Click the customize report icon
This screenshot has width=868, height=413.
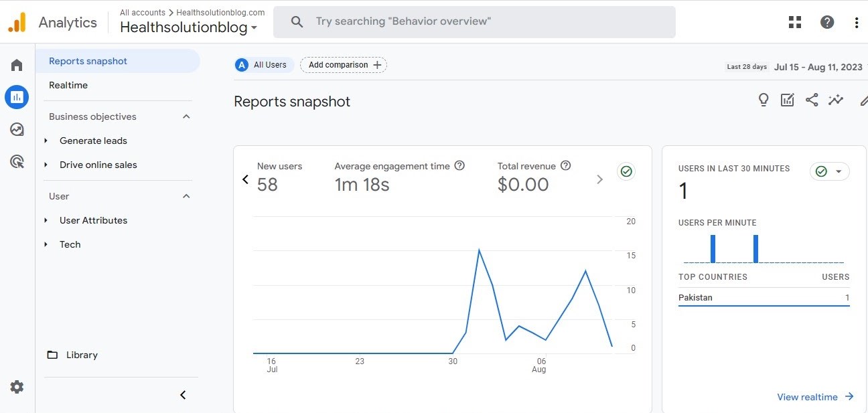point(788,100)
